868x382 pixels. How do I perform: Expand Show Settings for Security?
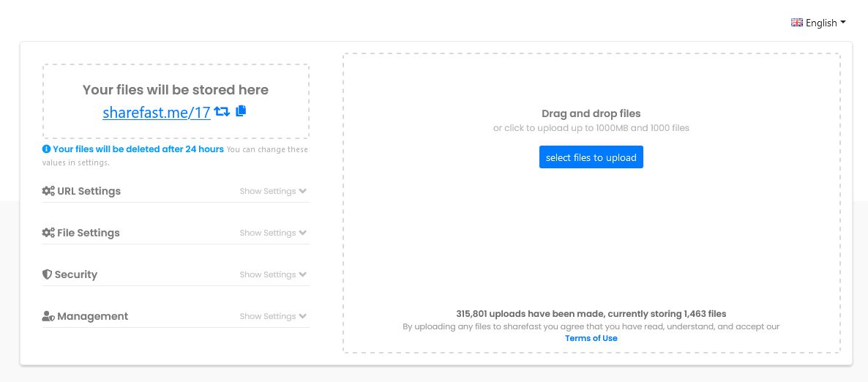273,274
